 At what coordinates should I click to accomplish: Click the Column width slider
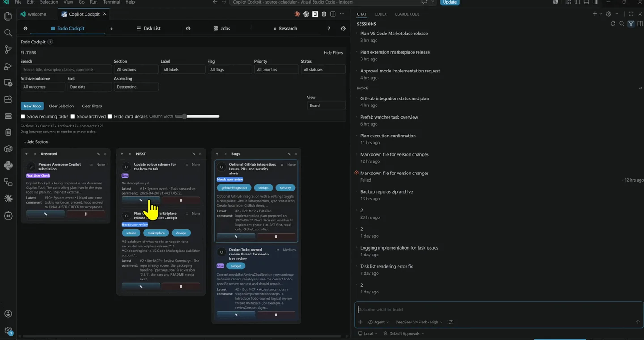197,116
